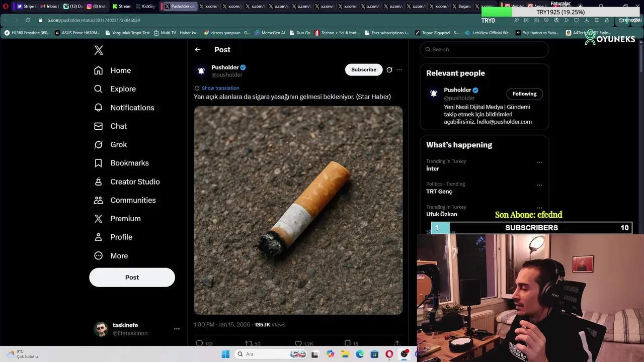
Task: Switch to the Inbox browser tab
Action: [x=49, y=7]
